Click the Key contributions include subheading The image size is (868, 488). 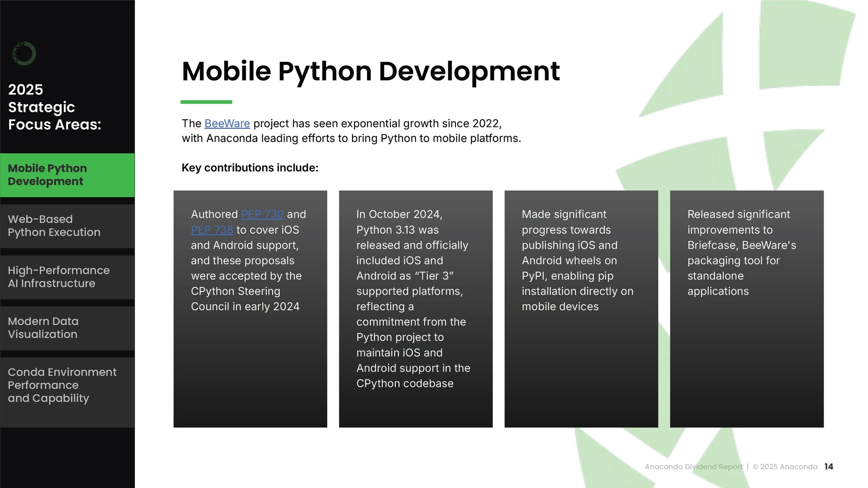point(250,168)
